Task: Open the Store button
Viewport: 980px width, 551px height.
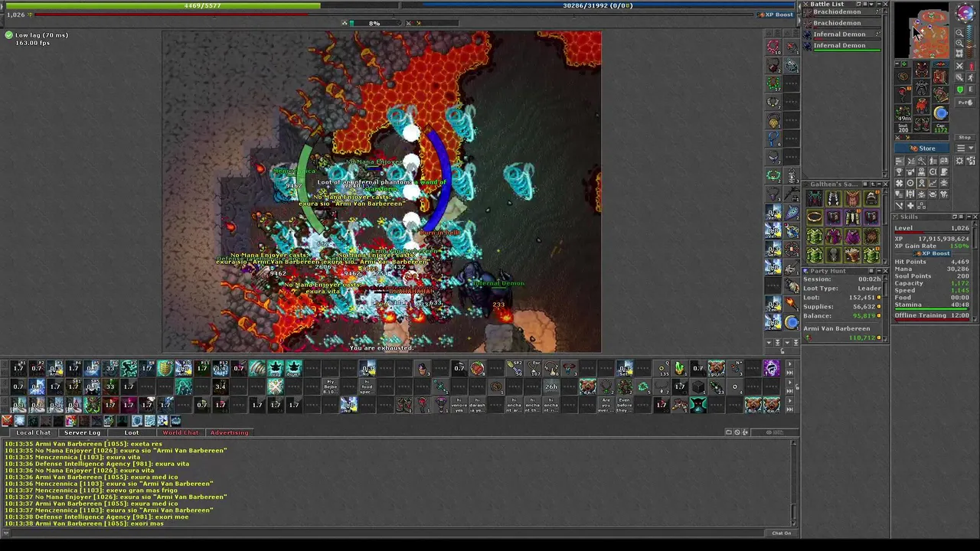Action: pyautogui.click(x=923, y=148)
